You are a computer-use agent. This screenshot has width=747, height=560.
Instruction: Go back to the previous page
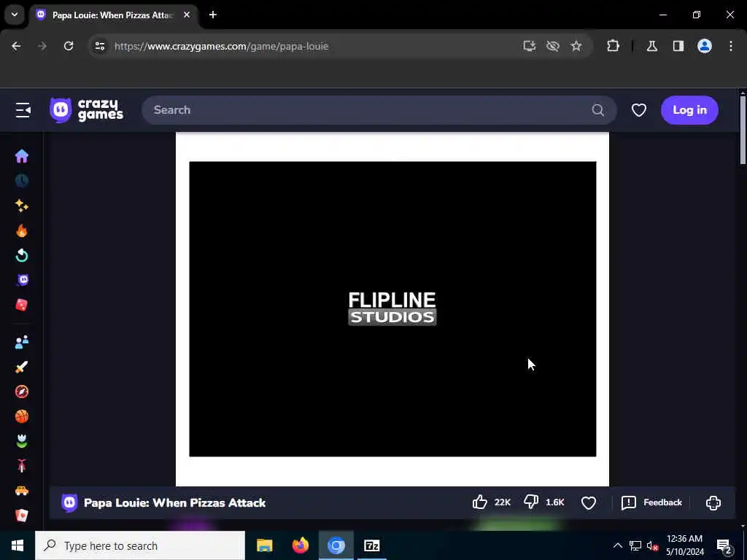click(x=16, y=46)
